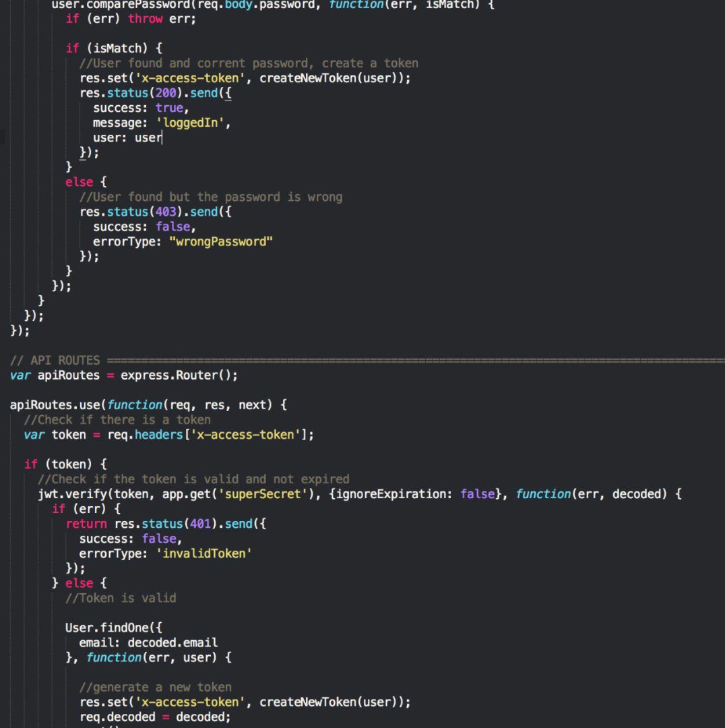Viewport: 725px width, 728px height.
Task: Click the status code 401
Action: click(201, 524)
